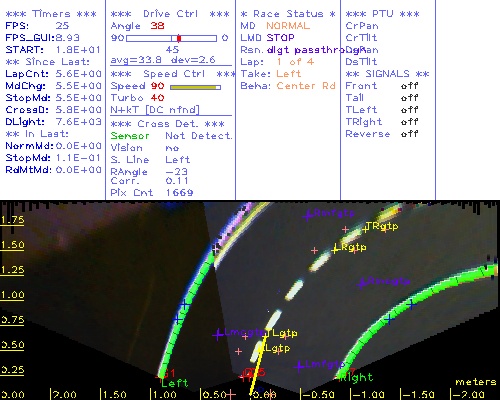The width and height of the screenshot is (500, 400).
Task: Click the TRgtp yellow cross marker
Action: click(x=366, y=229)
